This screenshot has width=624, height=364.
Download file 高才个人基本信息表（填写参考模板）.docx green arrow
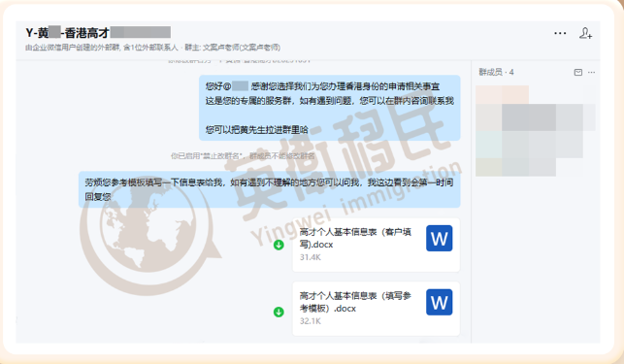click(279, 312)
